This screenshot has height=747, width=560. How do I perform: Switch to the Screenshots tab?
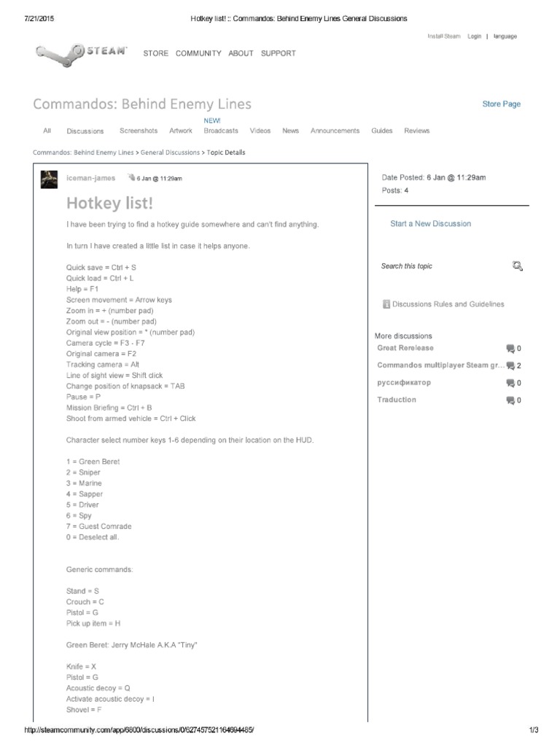pos(139,131)
